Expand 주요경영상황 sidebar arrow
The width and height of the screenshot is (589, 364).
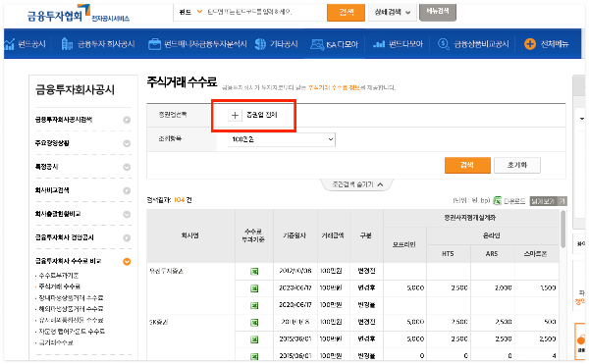127,143
